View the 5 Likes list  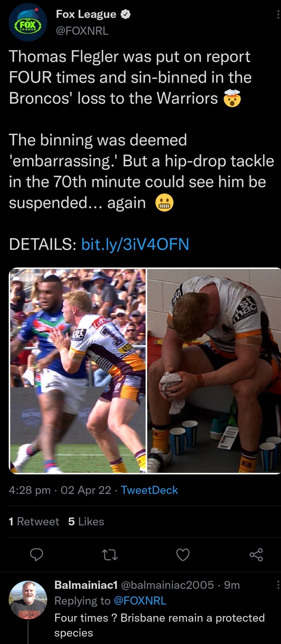coord(86,522)
